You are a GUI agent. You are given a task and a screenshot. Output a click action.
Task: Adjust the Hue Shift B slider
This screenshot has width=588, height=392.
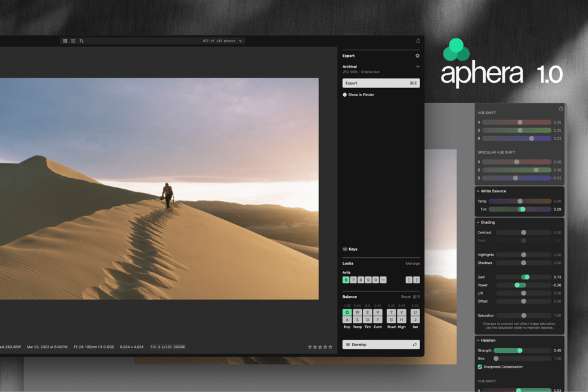(517, 138)
